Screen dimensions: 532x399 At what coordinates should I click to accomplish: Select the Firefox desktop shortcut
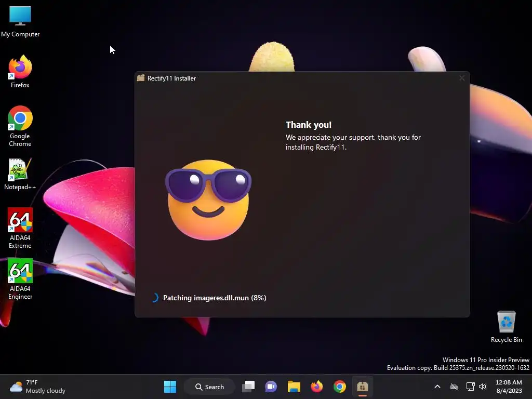(20, 72)
